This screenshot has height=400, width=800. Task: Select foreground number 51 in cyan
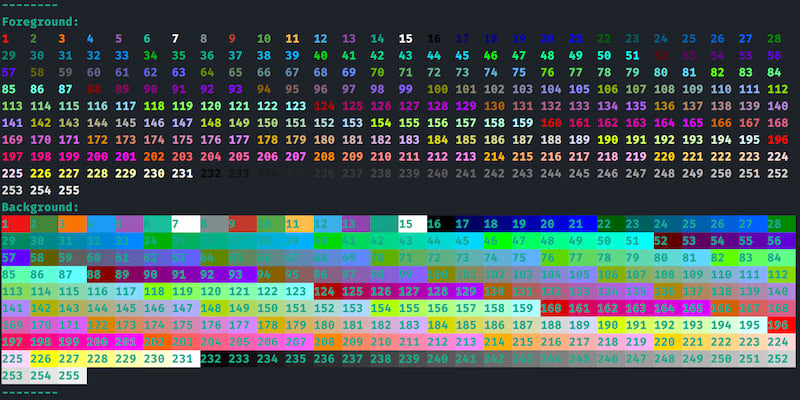click(x=632, y=56)
